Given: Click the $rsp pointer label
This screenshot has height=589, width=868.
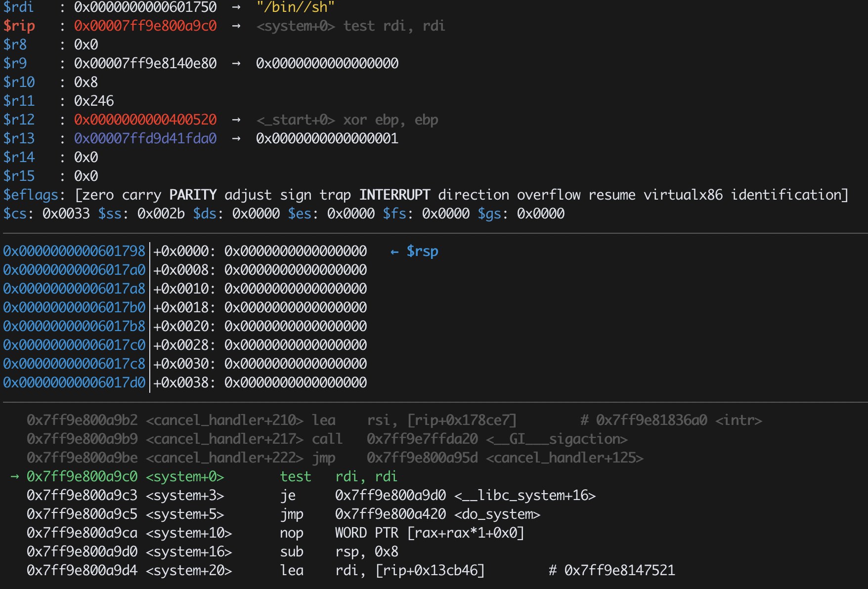Looking at the screenshot, I should [x=422, y=252].
